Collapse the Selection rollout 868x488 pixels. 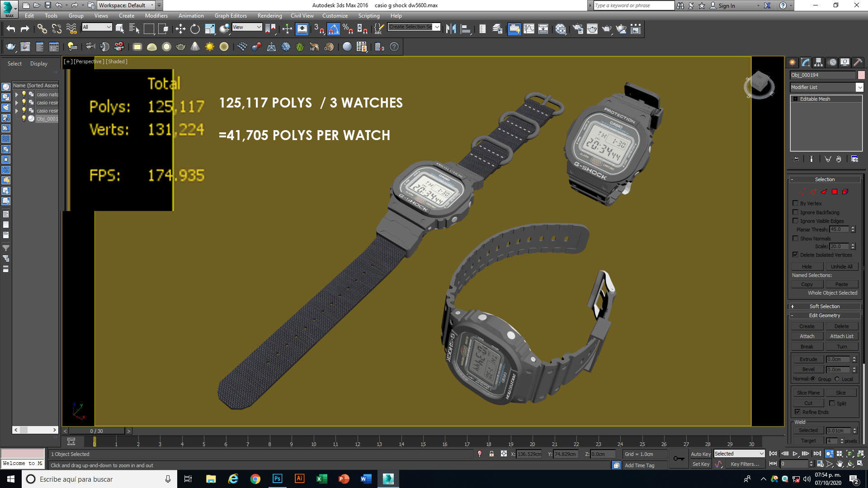[x=825, y=179]
